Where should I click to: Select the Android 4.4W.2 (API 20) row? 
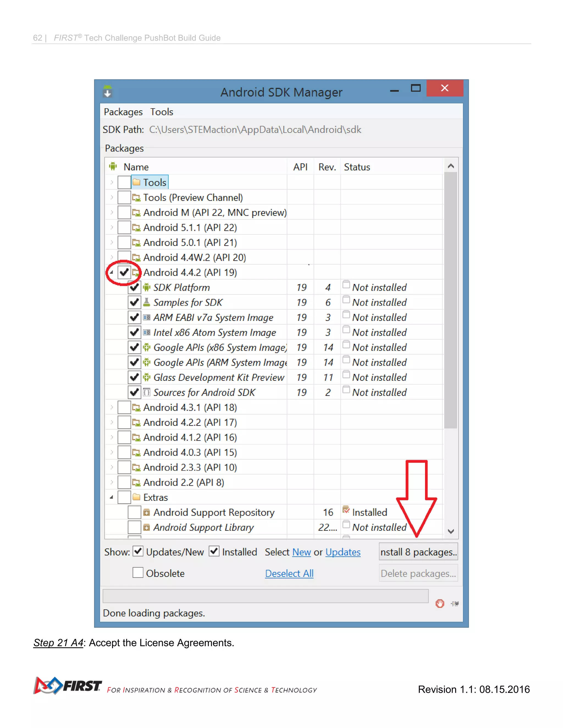[274, 257]
